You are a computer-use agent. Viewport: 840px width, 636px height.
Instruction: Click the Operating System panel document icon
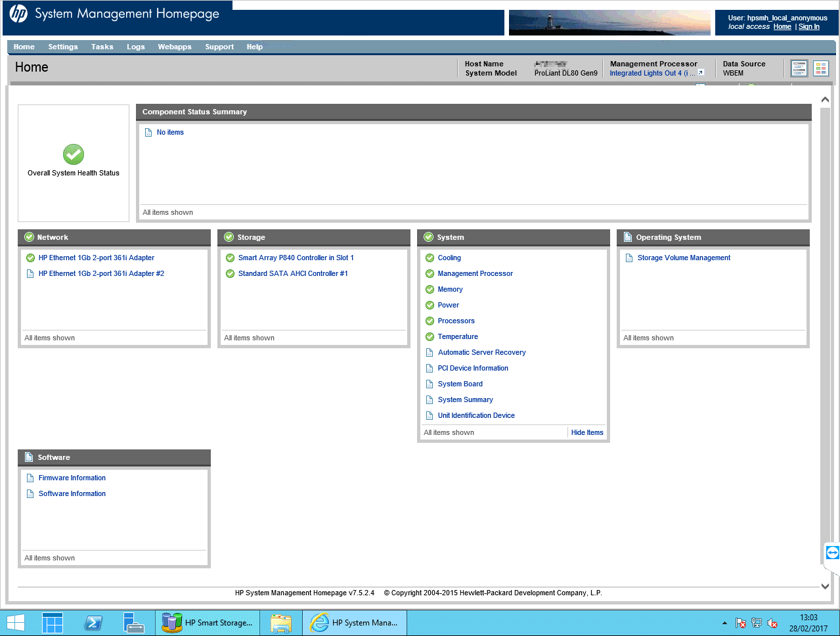click(628, 237)
